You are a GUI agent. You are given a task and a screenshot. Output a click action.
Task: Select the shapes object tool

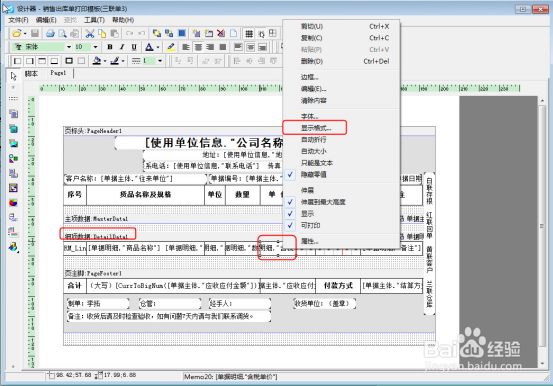[x=13, y=158]
